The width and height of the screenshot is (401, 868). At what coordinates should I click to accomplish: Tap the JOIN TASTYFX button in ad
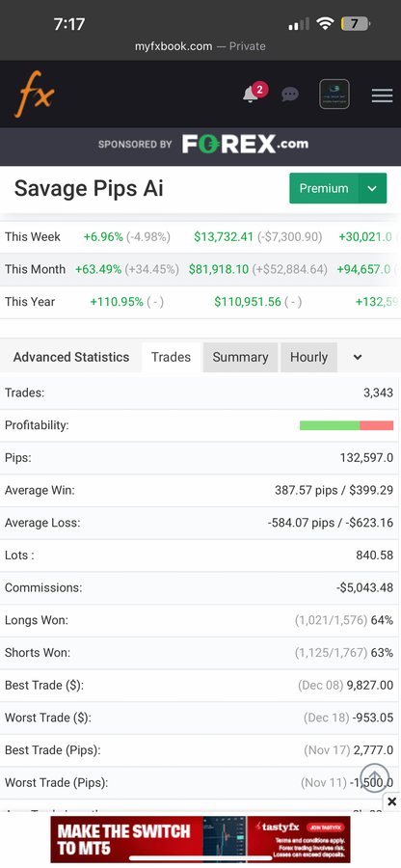coord(326,827)
